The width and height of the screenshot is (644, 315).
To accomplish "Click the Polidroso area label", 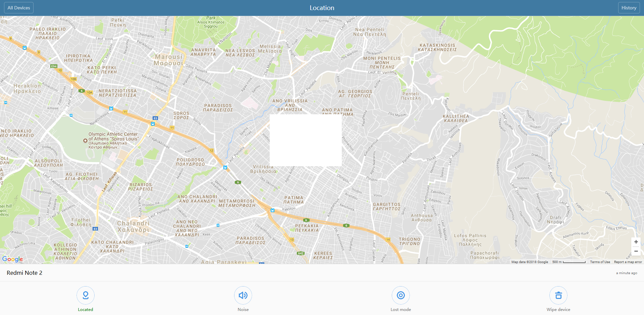I will (x=190, y=162).
